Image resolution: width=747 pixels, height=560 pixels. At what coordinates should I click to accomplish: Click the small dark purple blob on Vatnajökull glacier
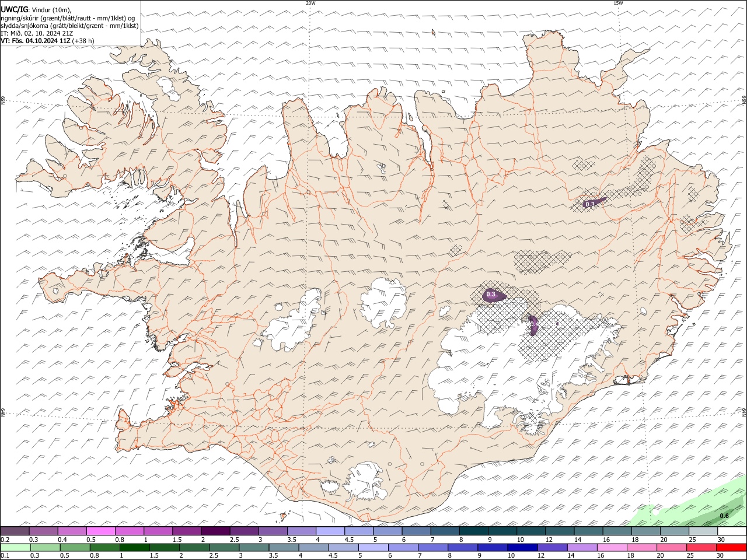533,325
